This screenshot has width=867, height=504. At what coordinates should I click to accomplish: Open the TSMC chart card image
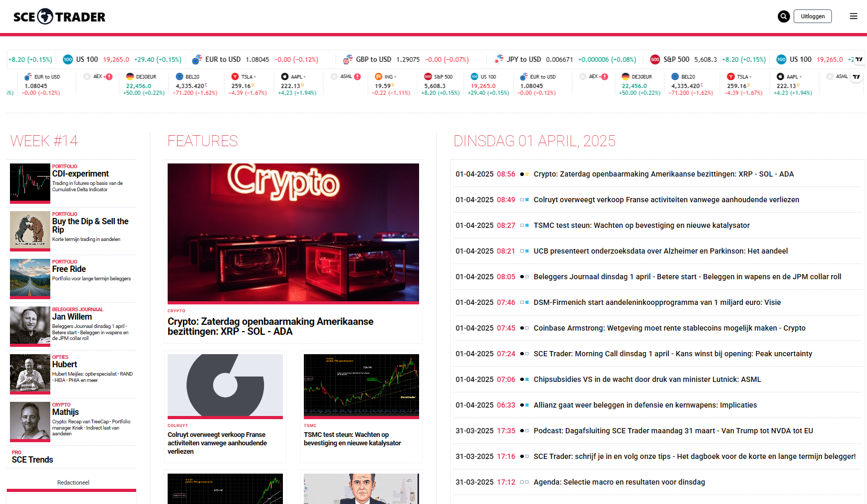click(x=361, y=387)
